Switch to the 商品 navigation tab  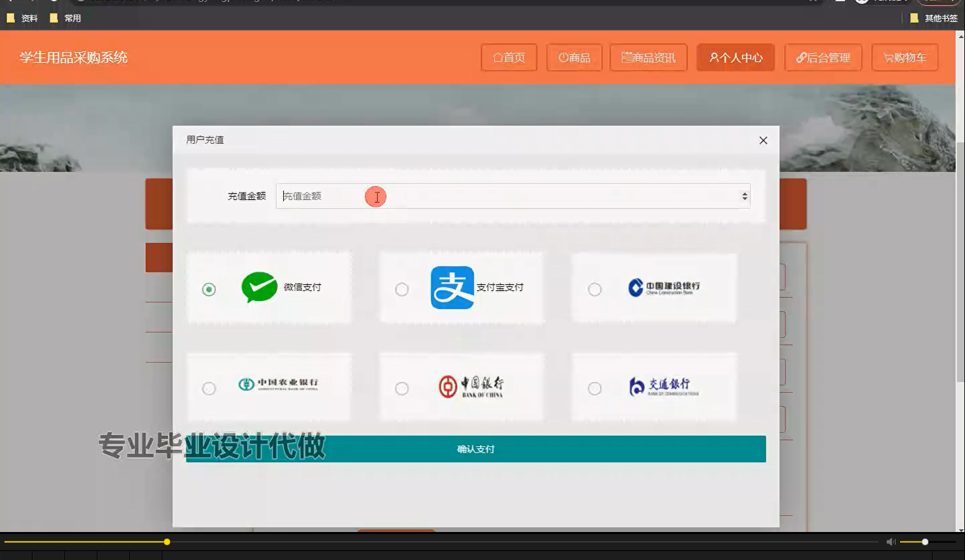(x=574, y=57)
